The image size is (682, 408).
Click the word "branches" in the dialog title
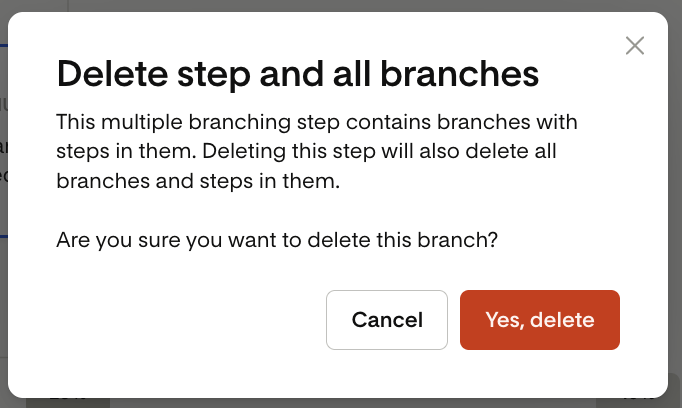point(468,74)
